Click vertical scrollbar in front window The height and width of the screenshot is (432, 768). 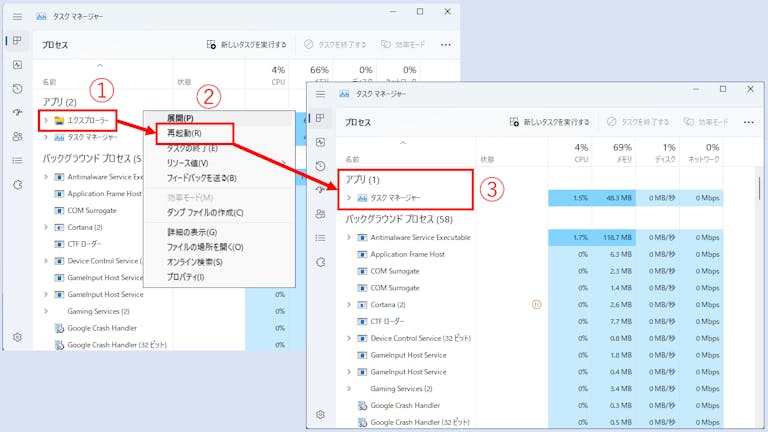click(x=760, y=189)
